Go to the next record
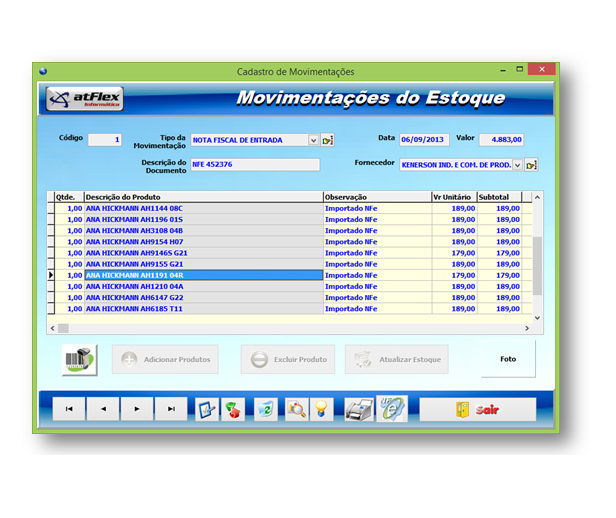 137,409
